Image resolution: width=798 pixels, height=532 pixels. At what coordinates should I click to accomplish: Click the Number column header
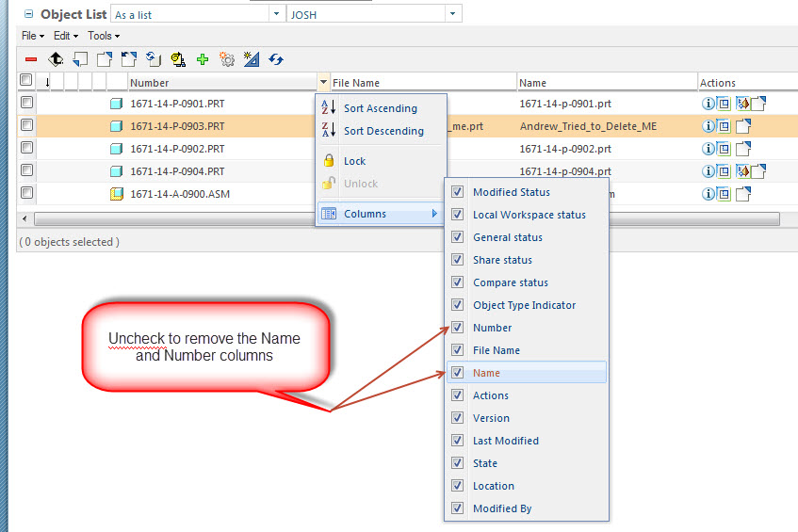[x=222, y=83]
